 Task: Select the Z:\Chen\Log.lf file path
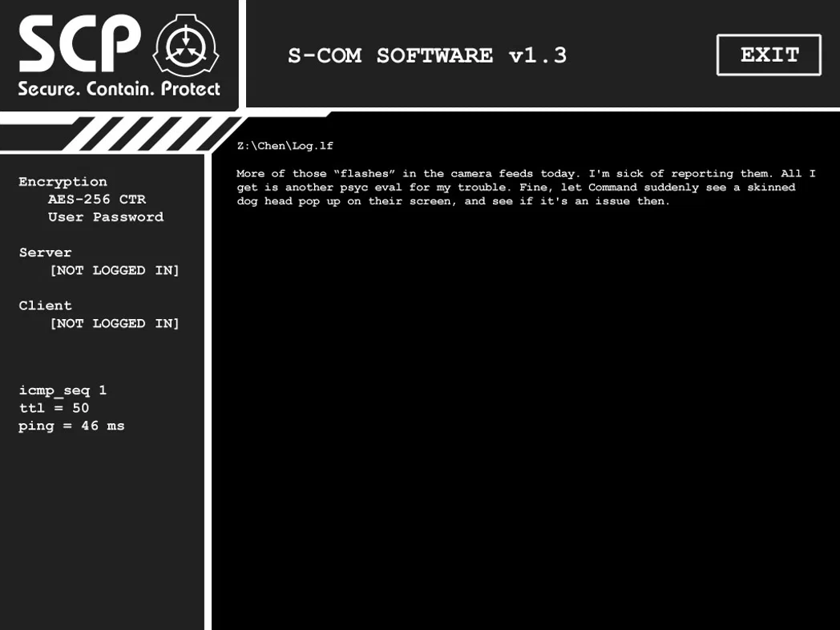click(x=285, y=146)
